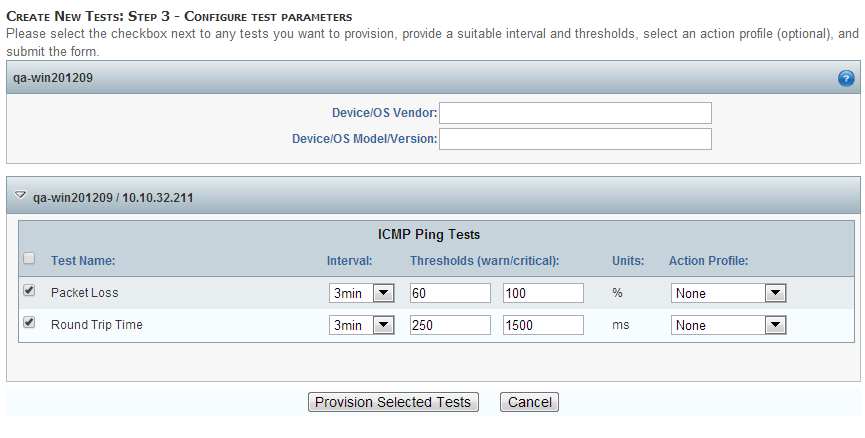Click Packet Loss critical threshold field
Screen dimensions: 865x438
[x=543, y=293]
